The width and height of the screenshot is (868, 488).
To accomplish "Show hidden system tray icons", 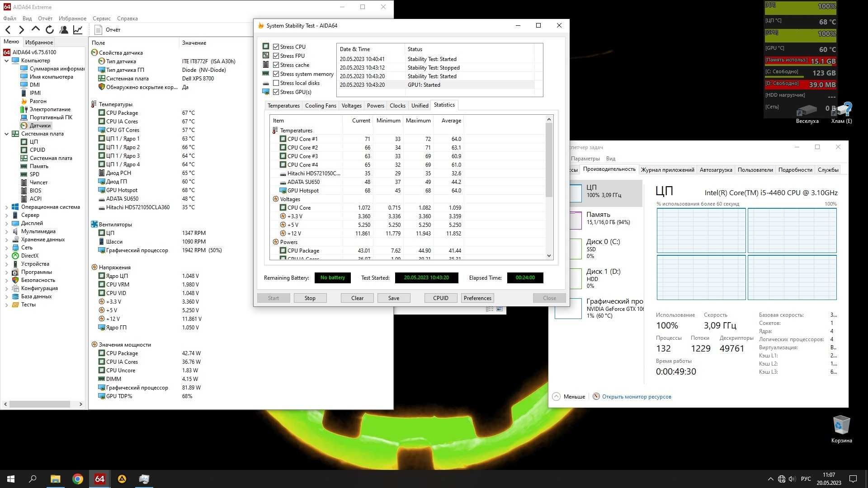I will point(770,479).
